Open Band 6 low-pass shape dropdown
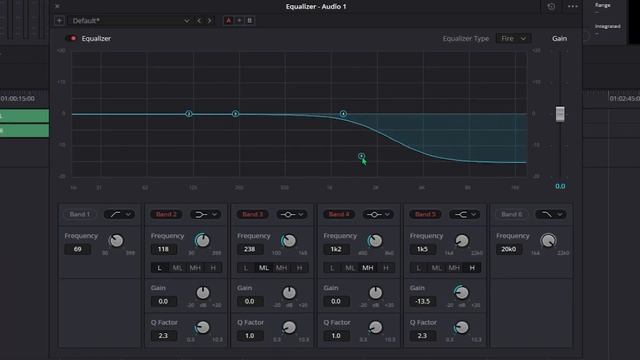Screen dimensions: 640x360 (x=551, y=214)
